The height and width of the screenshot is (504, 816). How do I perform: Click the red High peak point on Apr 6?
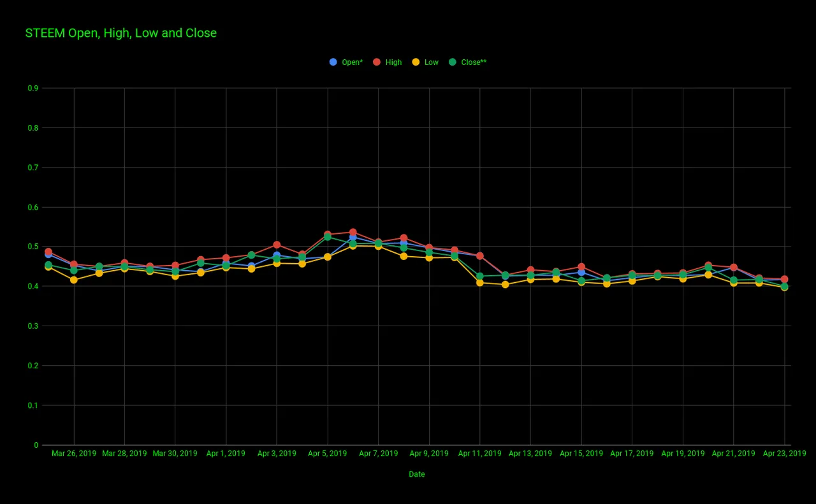pos(353,233)
